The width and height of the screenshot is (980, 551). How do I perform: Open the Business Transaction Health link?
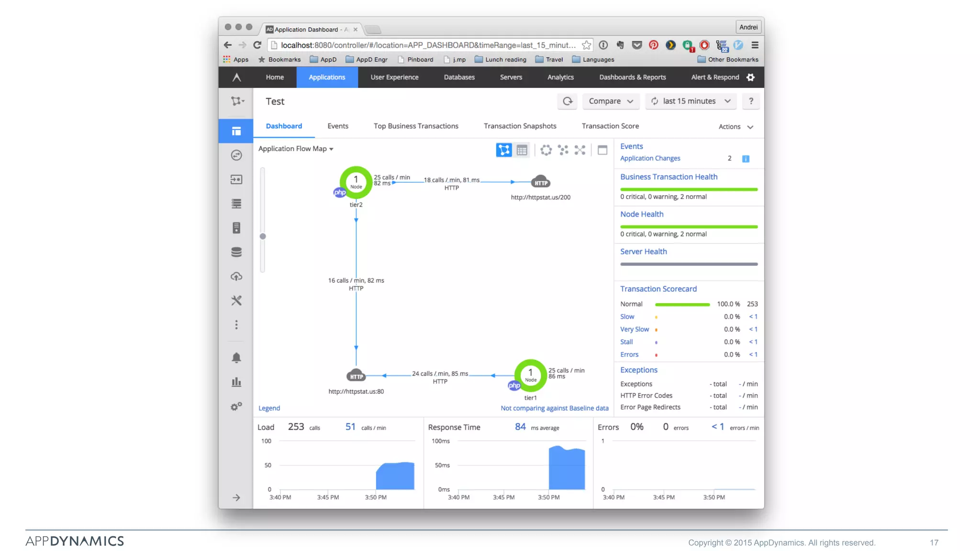668,176
